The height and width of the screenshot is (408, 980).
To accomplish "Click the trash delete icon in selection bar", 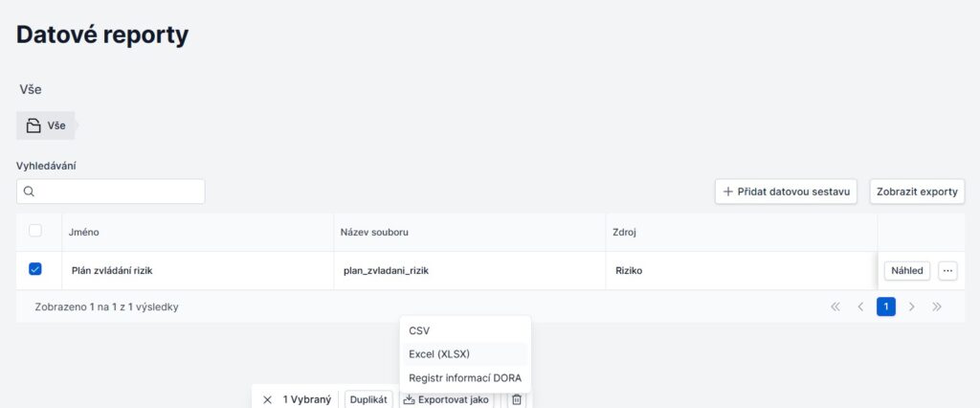I will pyautogui.click(x=517, y=399).
